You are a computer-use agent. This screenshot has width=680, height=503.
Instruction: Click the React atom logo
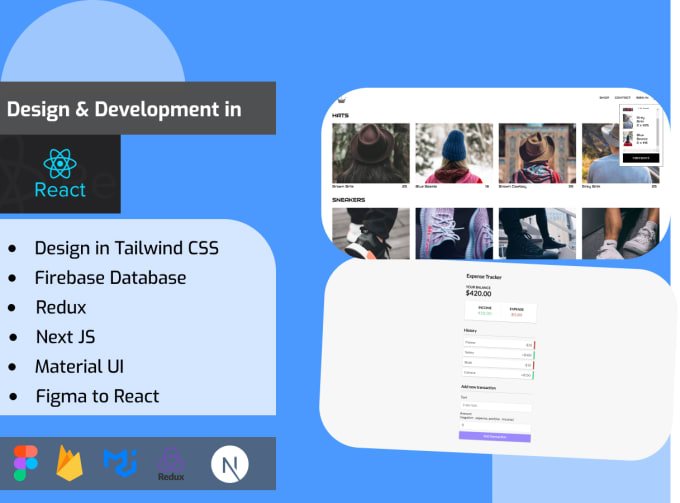(x=60, y=163)
